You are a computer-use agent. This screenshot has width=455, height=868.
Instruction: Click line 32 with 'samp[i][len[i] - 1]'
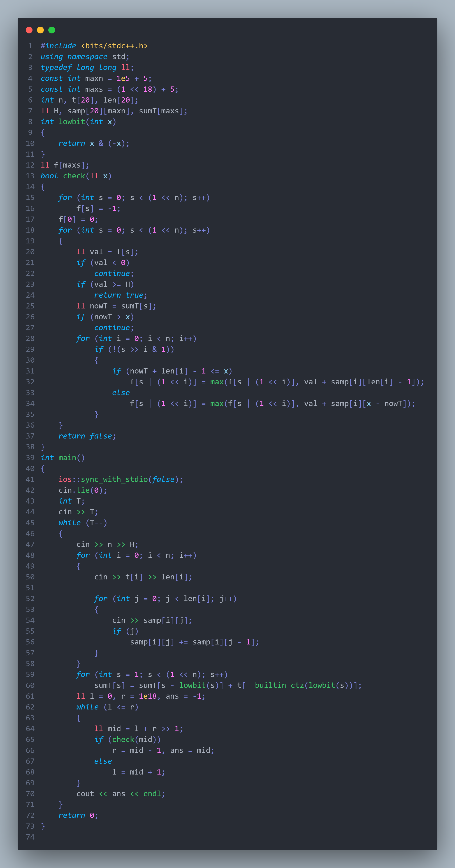tap(277, 382)
